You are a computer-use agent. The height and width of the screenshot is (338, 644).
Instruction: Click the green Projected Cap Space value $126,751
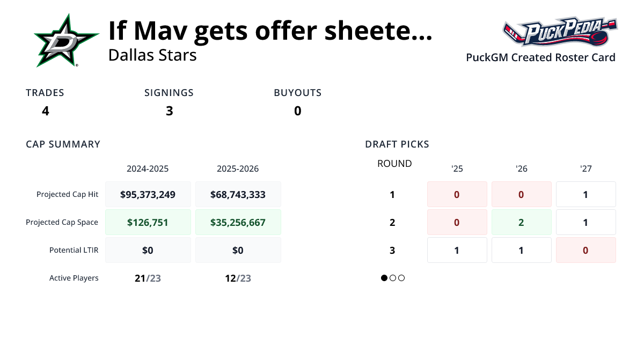[x=148, y=222]
